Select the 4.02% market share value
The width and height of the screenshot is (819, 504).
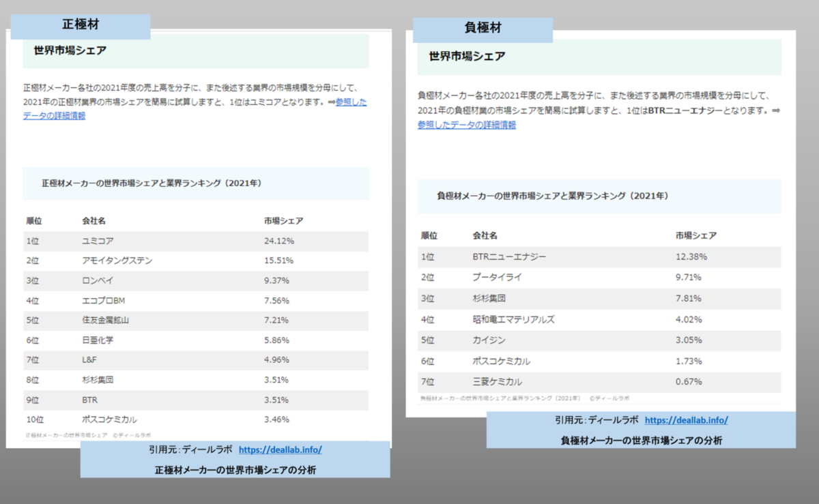pyautogui.click(x=689, y=319)
